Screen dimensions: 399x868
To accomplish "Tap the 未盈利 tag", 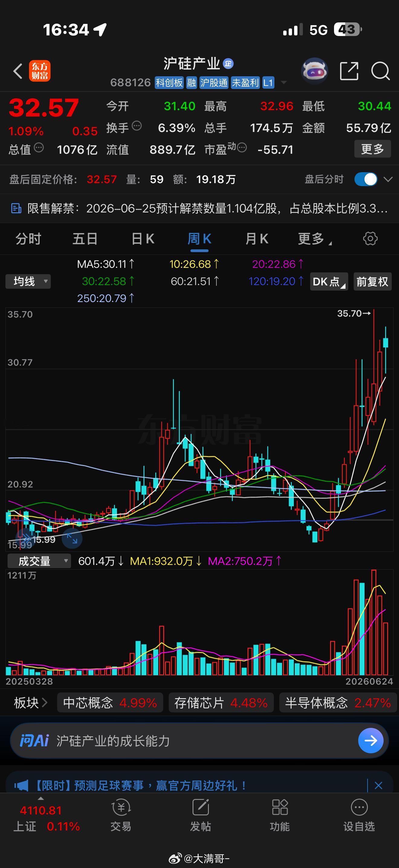I will (245, 83).
